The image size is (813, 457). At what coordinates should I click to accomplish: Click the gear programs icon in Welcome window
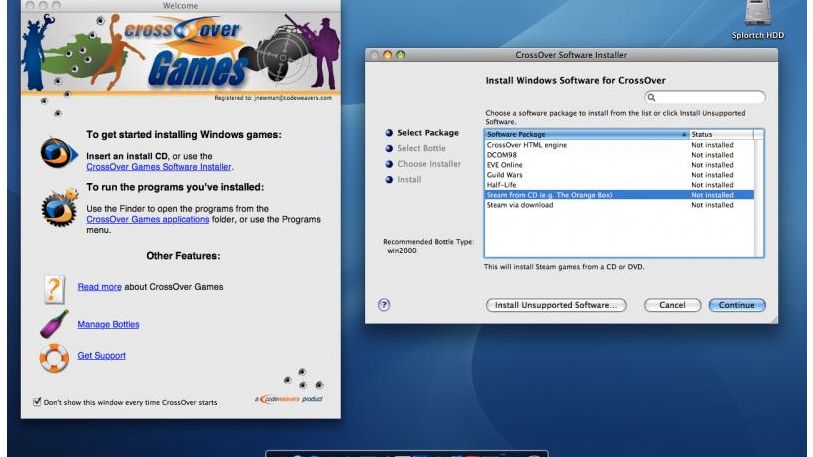tap(60, 207)
